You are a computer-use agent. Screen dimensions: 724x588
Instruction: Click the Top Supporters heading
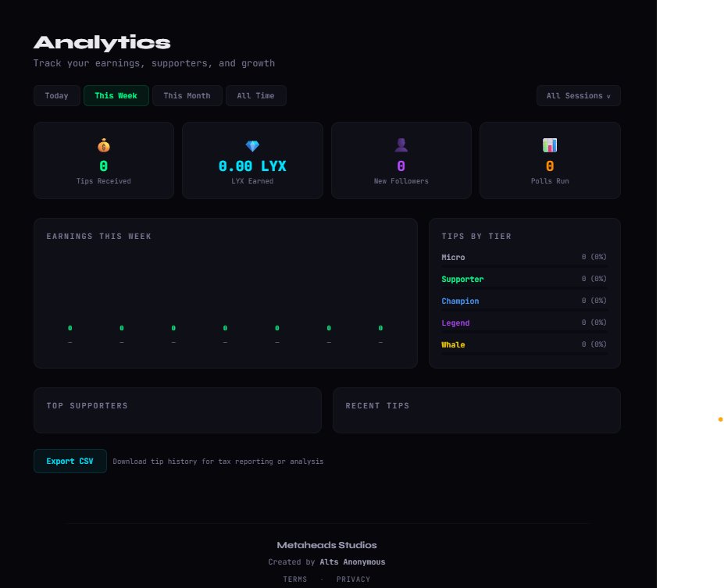click(x=87, y=405)
